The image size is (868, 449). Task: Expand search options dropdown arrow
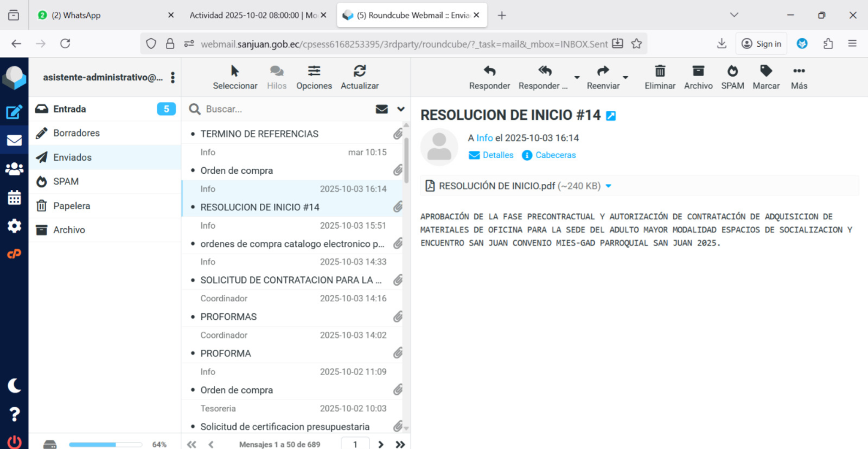(x=401, y=109)
